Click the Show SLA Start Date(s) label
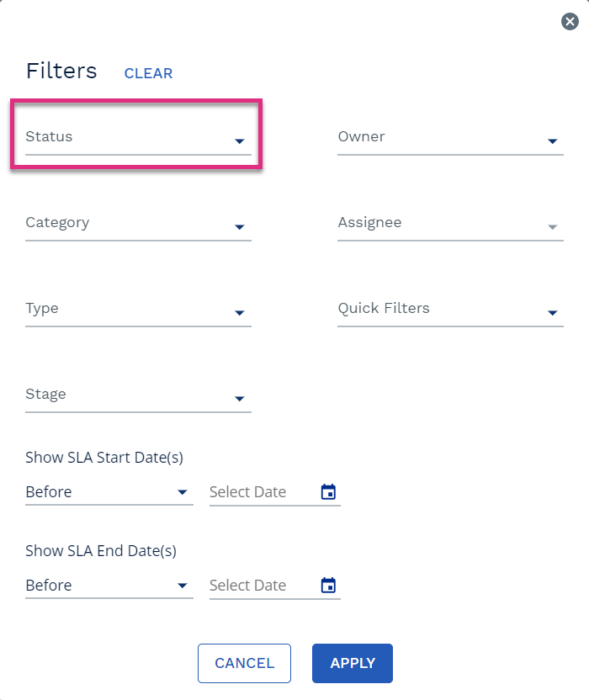Image resolution: width=589 pixels, height=700 pixels. 104,458
